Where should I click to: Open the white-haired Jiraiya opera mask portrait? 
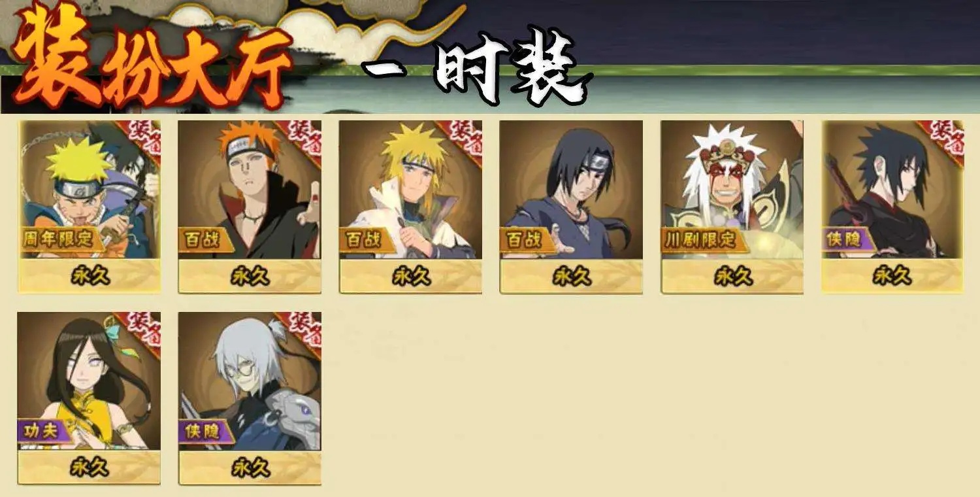click(732, 190)
